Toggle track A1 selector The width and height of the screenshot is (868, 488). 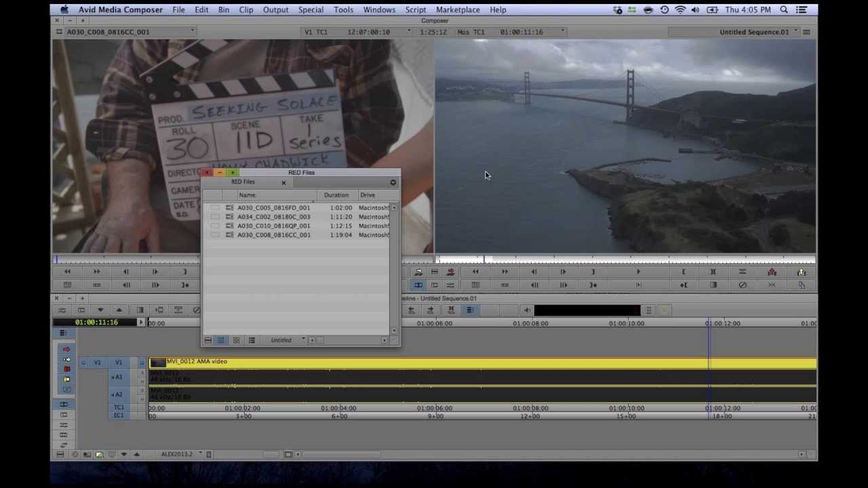pos(118,378)
